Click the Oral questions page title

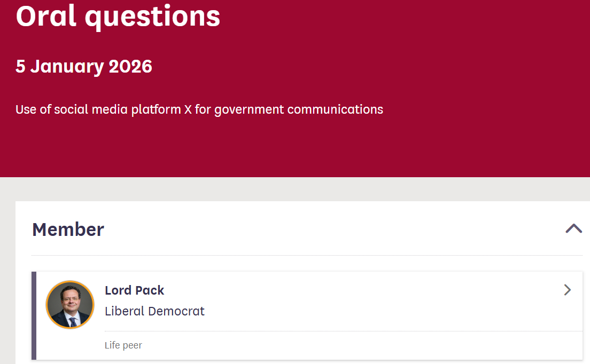coord(118,16)
